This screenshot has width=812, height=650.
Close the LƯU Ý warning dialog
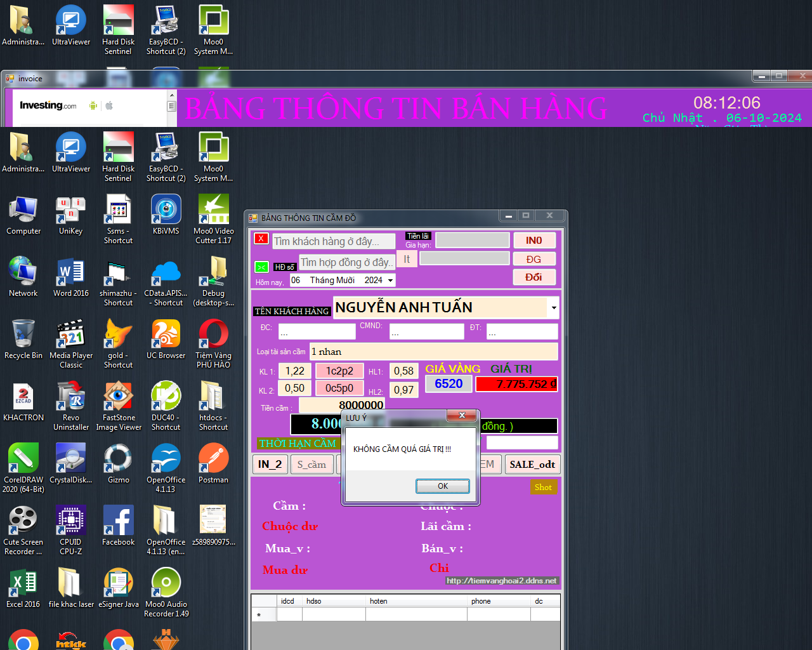462,415
